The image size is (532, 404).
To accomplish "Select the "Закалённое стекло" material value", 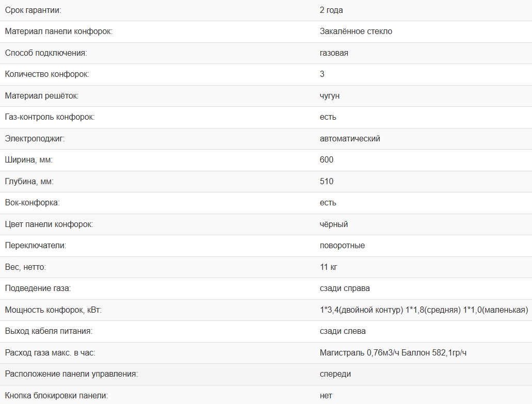I will pos(356,31).
